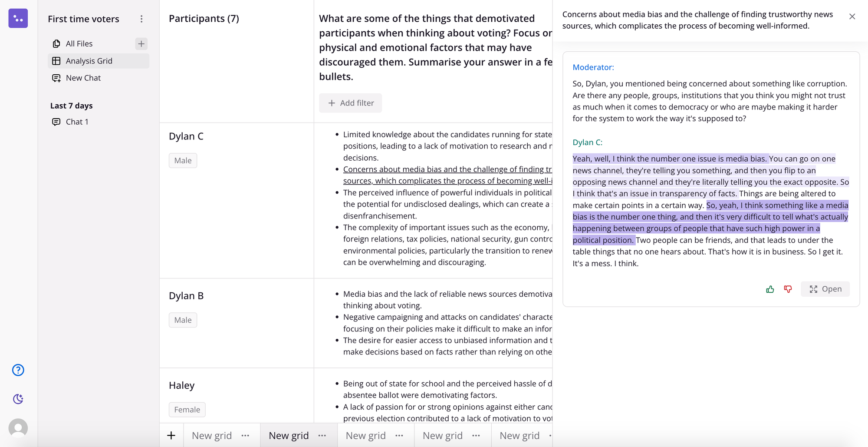
Task: Select participant name Dylan C in grid
Action: (x=186, y=136)
